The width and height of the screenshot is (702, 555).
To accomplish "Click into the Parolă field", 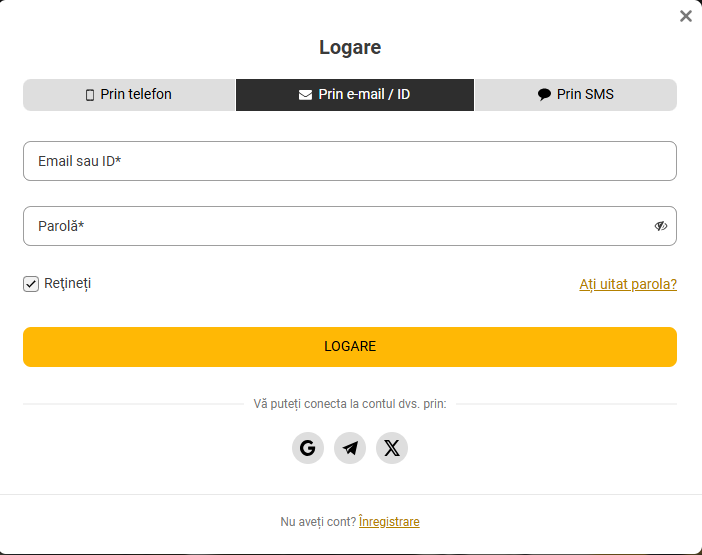I will [330, 226].
